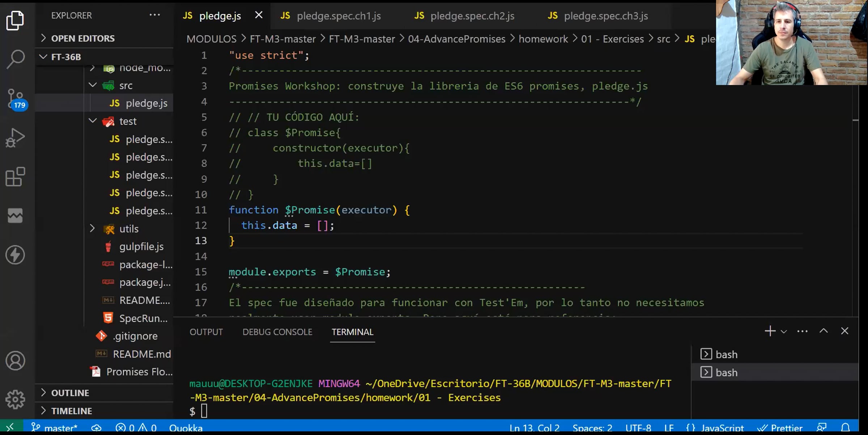Open the Search view in activity bar
Image resolution: width=868 pixels, height=435 pixels.
pyautogui.click(x=15, y=59)
